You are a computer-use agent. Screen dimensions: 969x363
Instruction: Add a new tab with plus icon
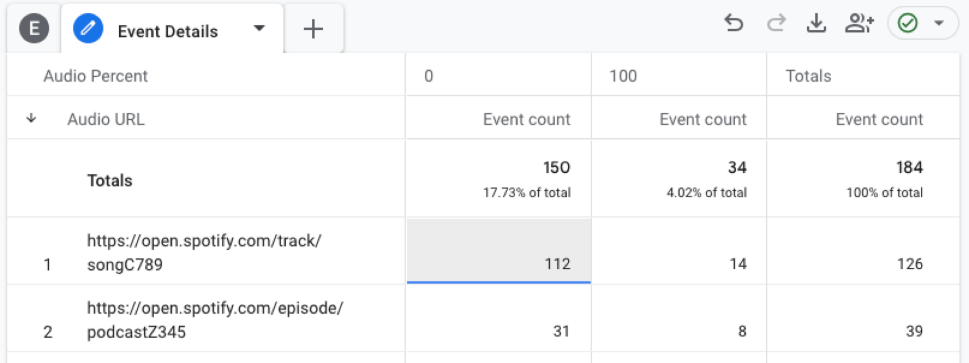click(314, 29)
